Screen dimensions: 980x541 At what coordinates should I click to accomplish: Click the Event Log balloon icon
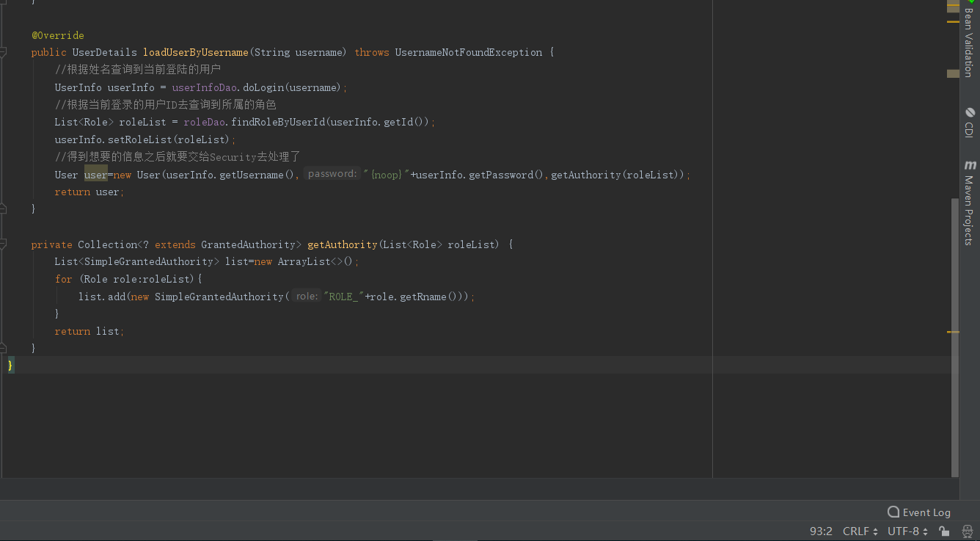click(x=893, y=512)
